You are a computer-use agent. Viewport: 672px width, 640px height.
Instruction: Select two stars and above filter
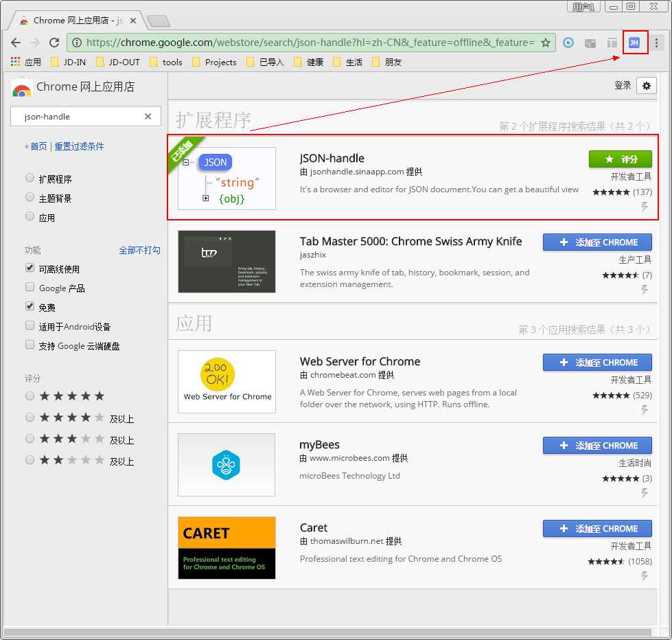pyautogui.click(x=30, y=460)
